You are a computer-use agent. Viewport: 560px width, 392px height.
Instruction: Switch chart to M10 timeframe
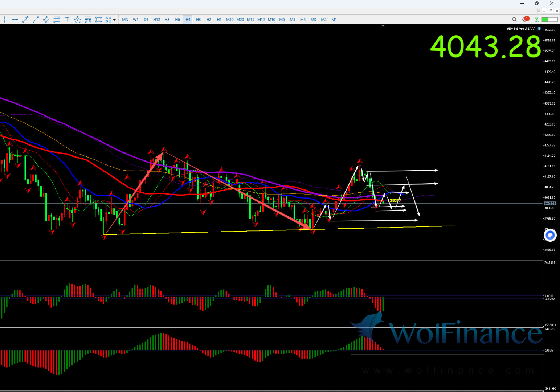[x=271, y=20]
